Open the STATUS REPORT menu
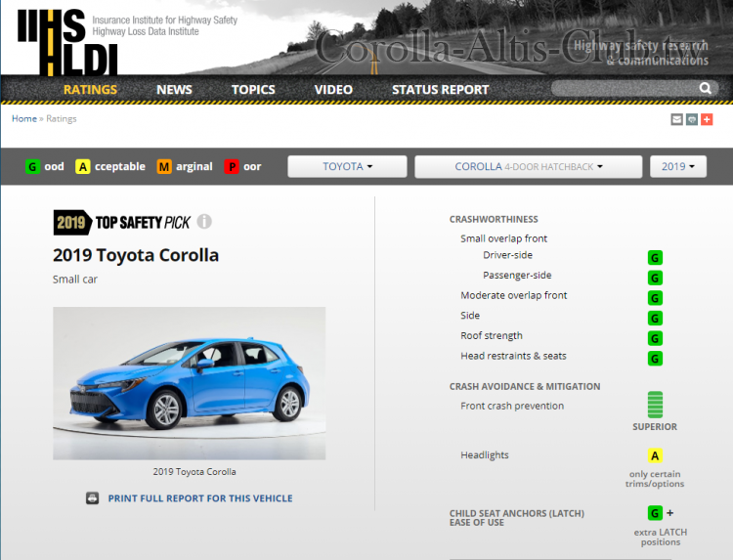 441,89
